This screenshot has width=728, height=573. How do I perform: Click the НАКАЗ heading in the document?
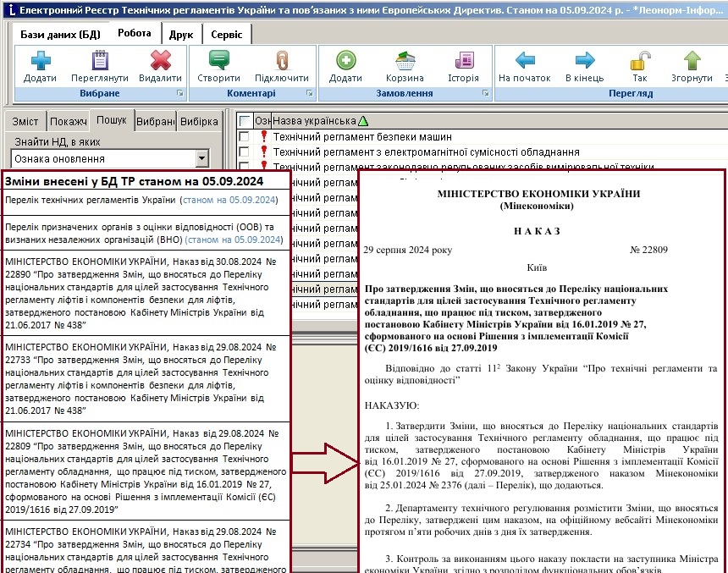pos(538,231)
